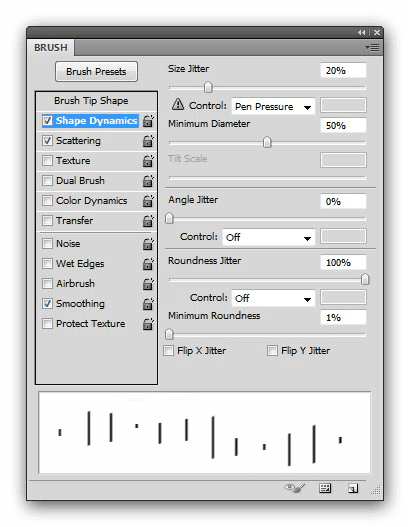Open the Angle Jitter Control dropdown

click(x=269, y=237)
